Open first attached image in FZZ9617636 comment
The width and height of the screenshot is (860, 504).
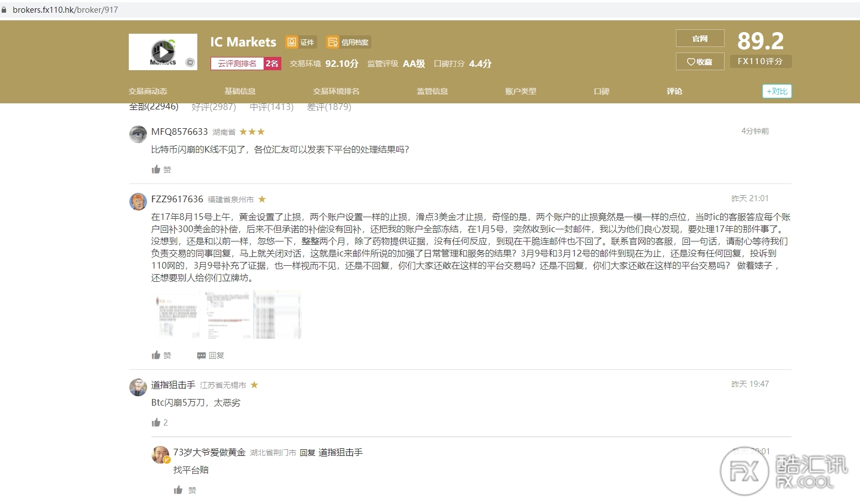[x=176, y=314]
